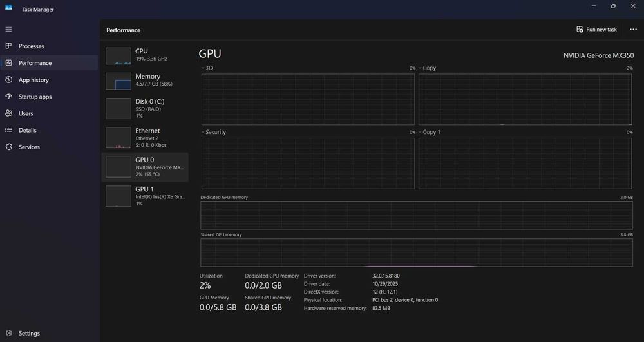Select the CPU 19% 3.36 GHz entry

[144, 55]
